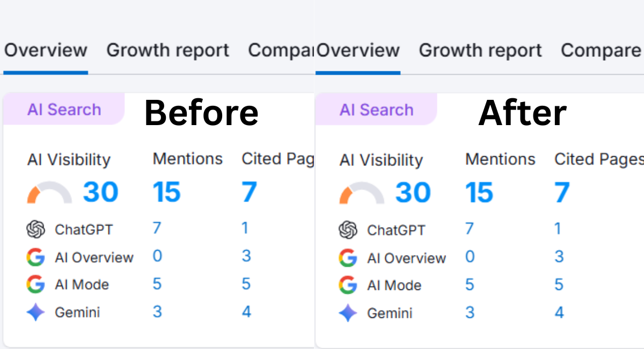Click the ChatGPT icon in After panel
The width and height of the screenshot is (644, 349).
(x=349, y=230)
